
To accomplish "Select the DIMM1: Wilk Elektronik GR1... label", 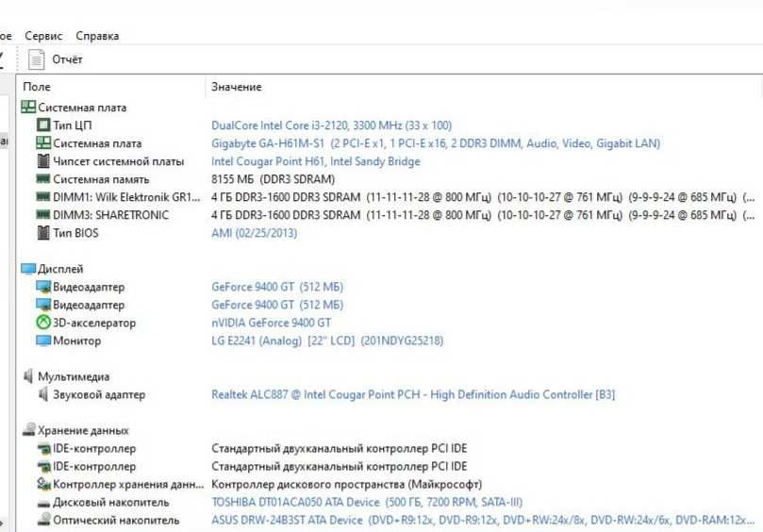I will click(126, 198).
